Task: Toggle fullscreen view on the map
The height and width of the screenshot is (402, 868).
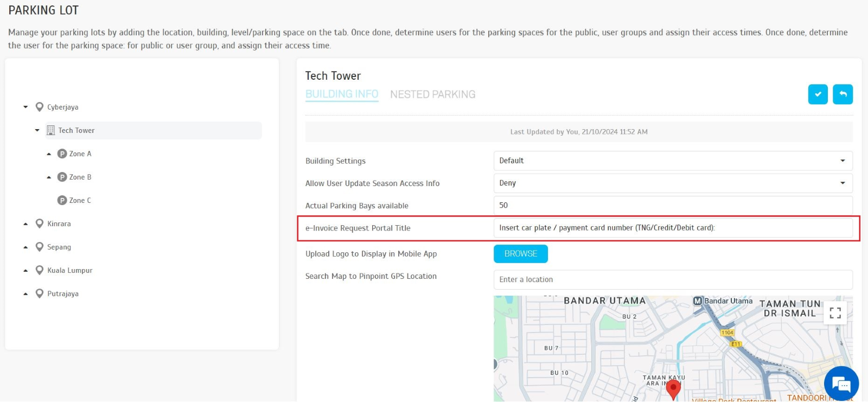Action: (835, 312)
